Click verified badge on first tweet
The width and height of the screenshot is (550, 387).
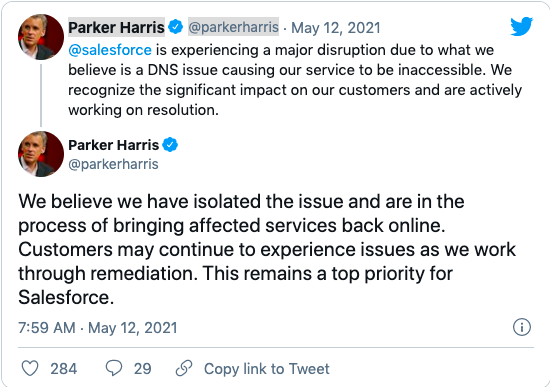[175, 27]
